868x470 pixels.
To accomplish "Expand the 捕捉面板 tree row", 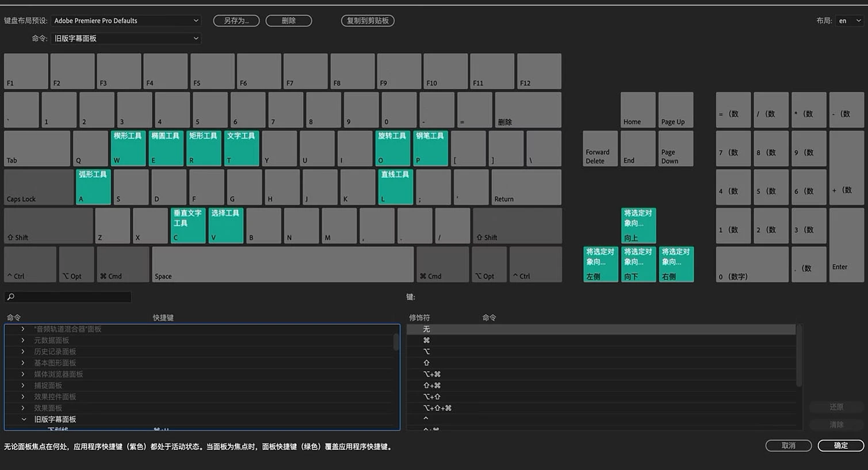I will [x=23, y=385].
